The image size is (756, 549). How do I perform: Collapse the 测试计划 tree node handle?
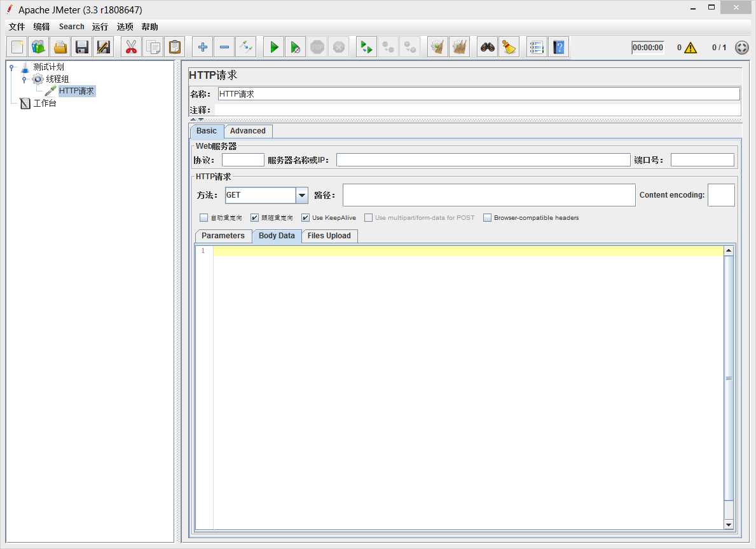click(12, 67)
